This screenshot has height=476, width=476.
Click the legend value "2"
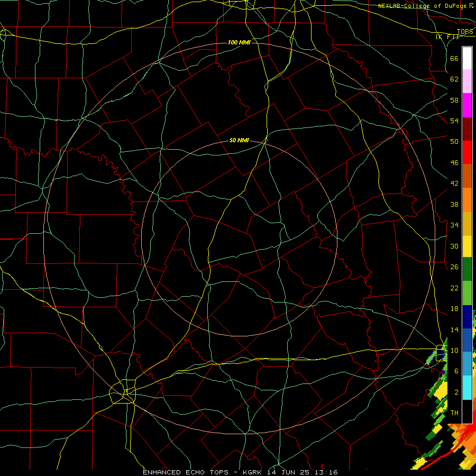point(456,392)
